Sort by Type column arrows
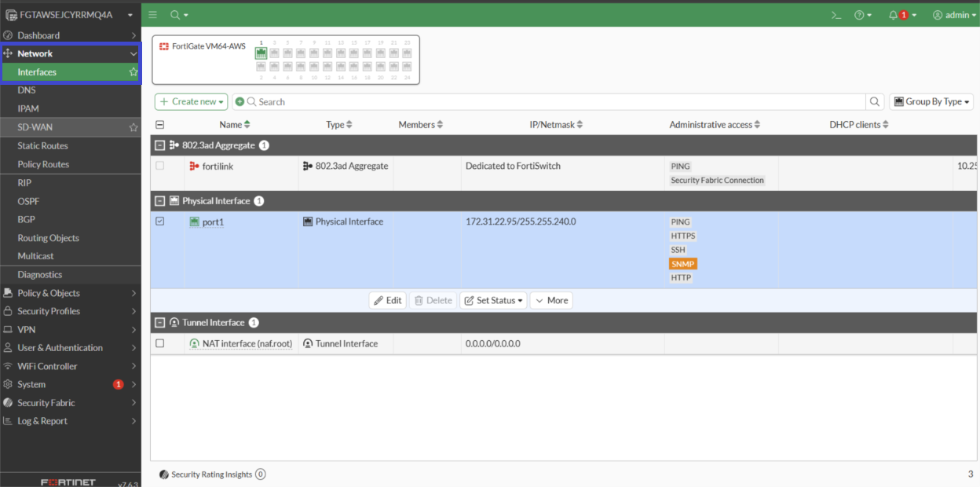The image size is (980, 487). (x=349, y=125)
